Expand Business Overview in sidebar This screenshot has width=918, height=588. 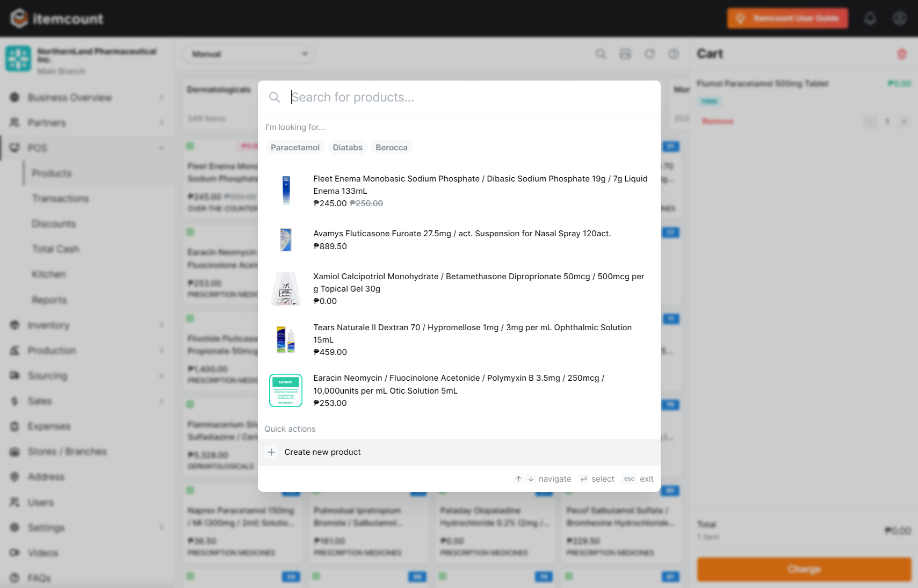coord(87,97)
